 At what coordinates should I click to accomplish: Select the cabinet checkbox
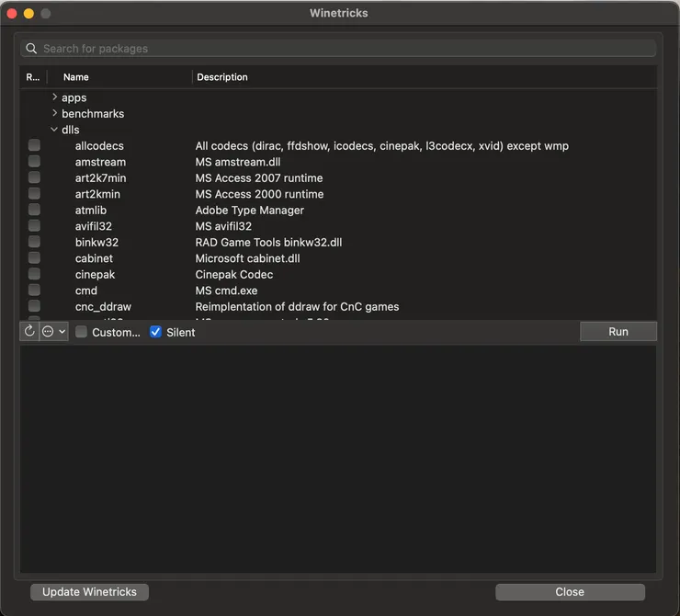34,257
